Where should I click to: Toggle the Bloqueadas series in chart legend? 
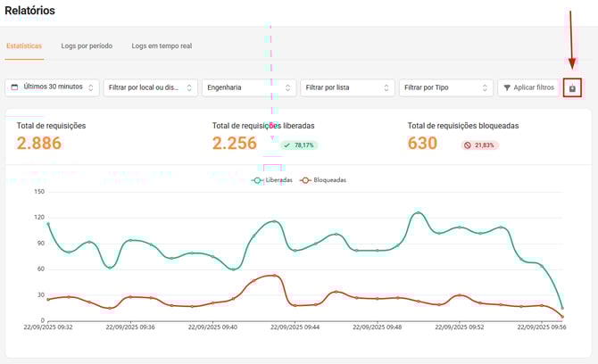[322, 180]
